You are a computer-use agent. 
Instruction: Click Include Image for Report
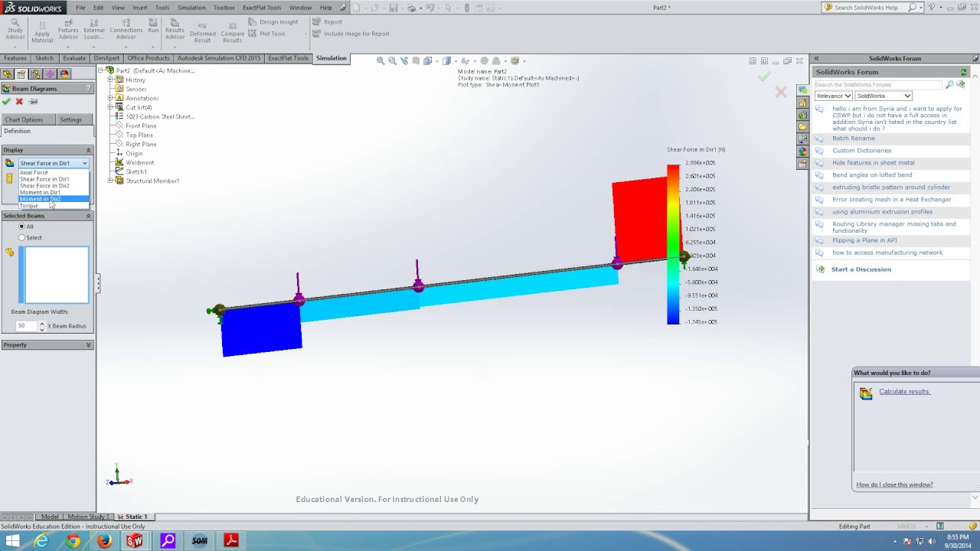[351, 34]
